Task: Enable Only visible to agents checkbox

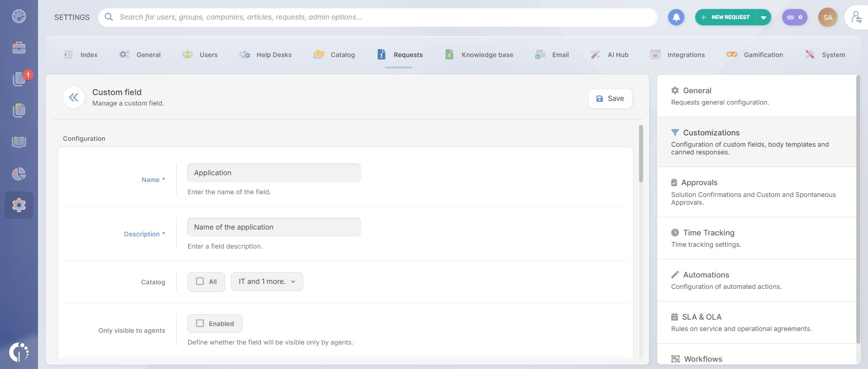Action: (x=200, y=323)
